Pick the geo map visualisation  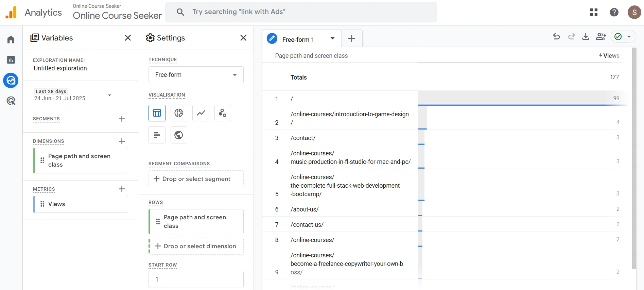[x=179, y=135]
